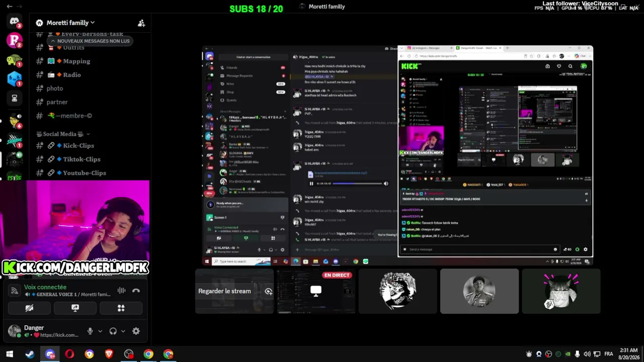Open the clock and calendar flyout

tap(628, 354)
